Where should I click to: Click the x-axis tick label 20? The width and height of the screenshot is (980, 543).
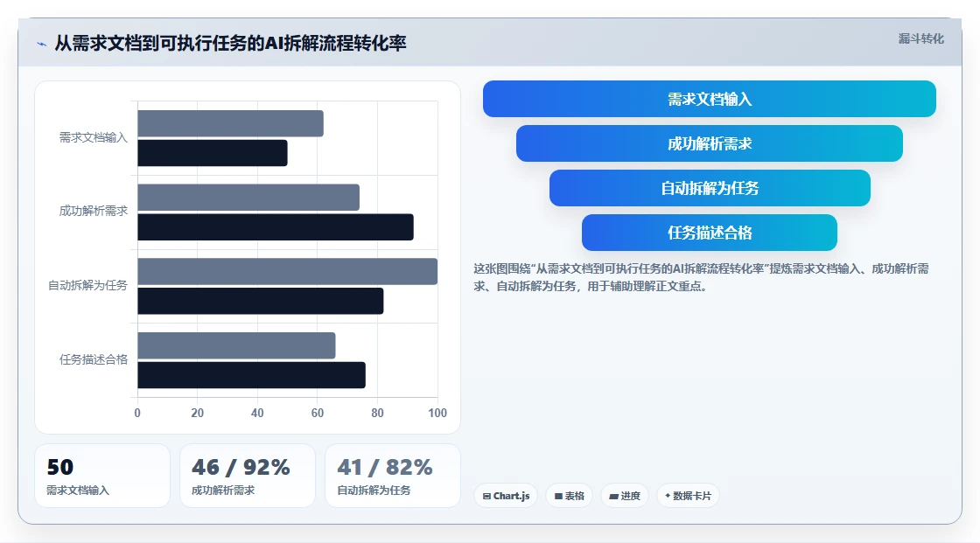198,413
